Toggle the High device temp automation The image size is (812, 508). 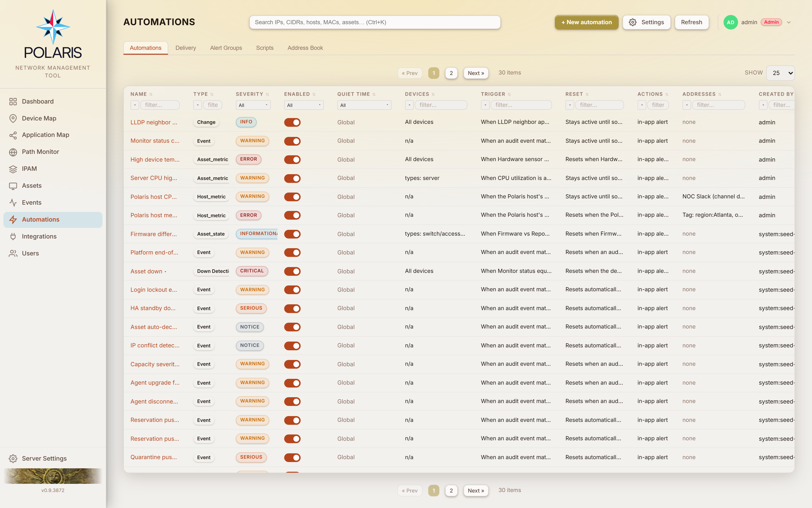(x=292, y=160)
